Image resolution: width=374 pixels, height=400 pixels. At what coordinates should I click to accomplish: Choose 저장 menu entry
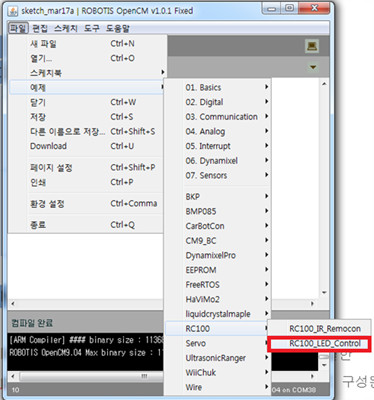pyautogui.click(x=87, y=117)
